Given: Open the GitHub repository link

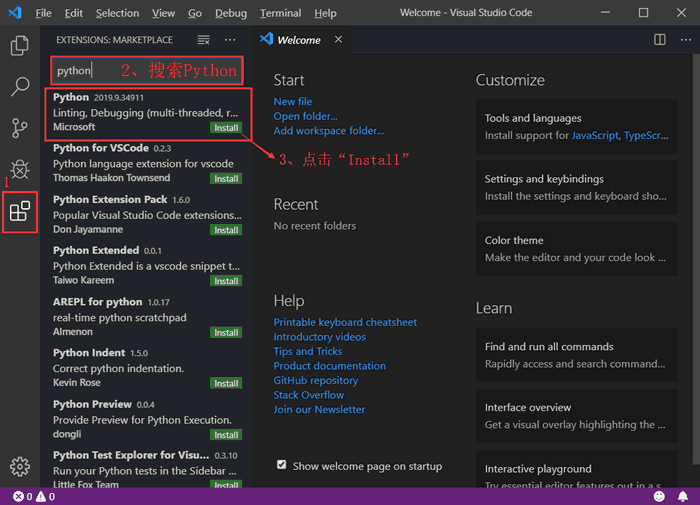Looking at the screenshot, I should [315, 380].
